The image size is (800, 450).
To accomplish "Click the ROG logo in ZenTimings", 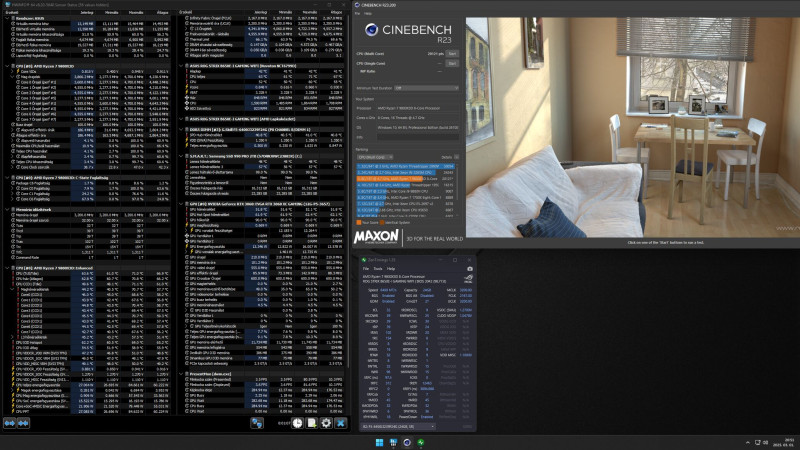I will tap(468, 279).
